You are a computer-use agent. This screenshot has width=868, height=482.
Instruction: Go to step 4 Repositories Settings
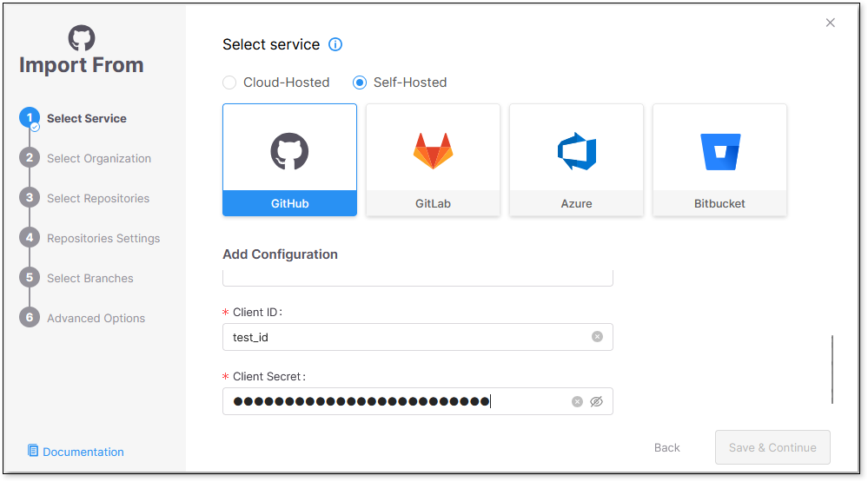tap(89, 238)
